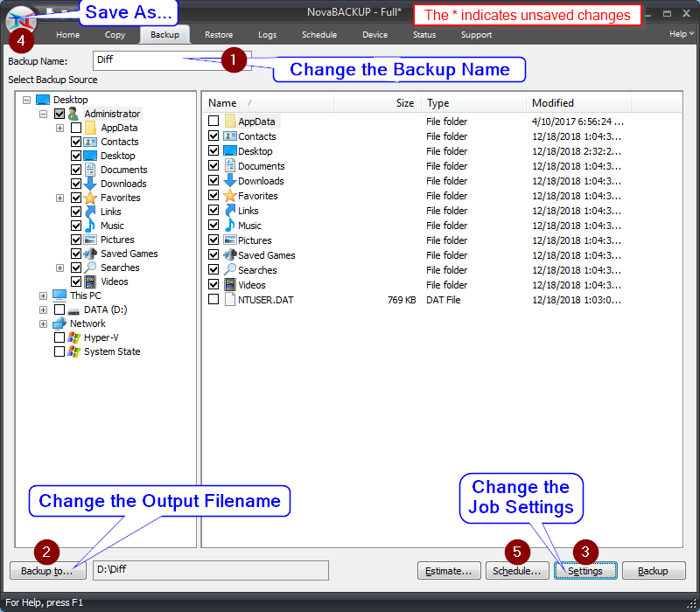This screenshot has height=612, width=700.
Task: Click the Videos filmstrip icon in tree
Action: (90, 282)
